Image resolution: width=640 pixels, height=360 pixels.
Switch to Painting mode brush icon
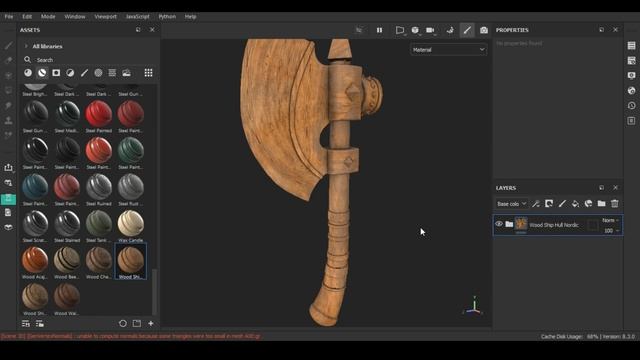coord(467,30)
